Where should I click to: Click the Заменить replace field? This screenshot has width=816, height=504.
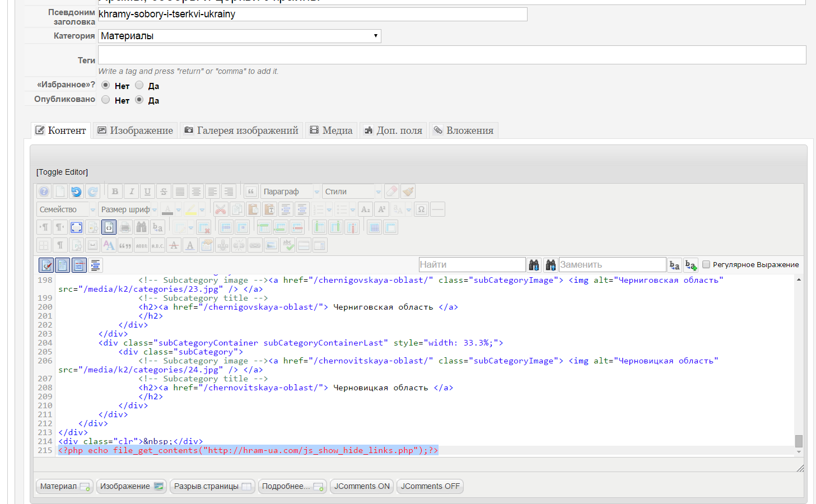point(613,264)
